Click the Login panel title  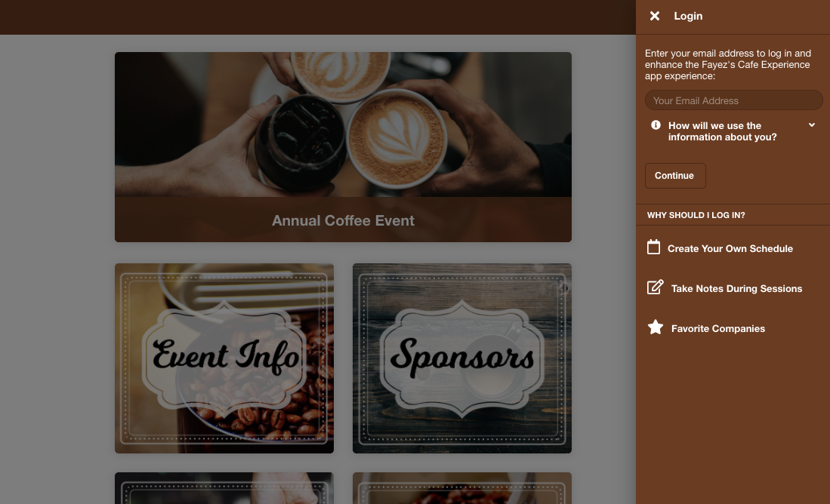tap(688, 16)
